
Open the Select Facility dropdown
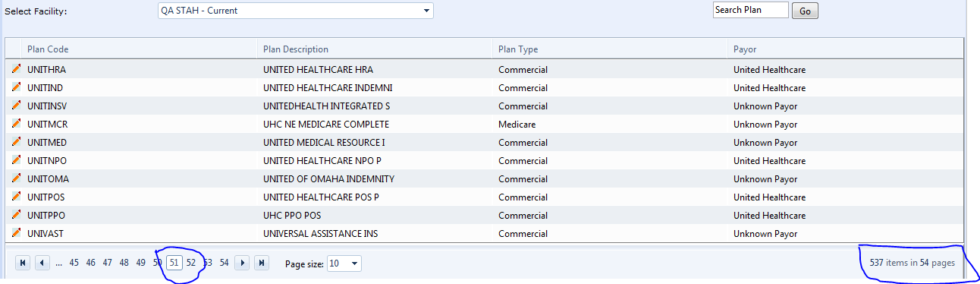tap(427, 11)
